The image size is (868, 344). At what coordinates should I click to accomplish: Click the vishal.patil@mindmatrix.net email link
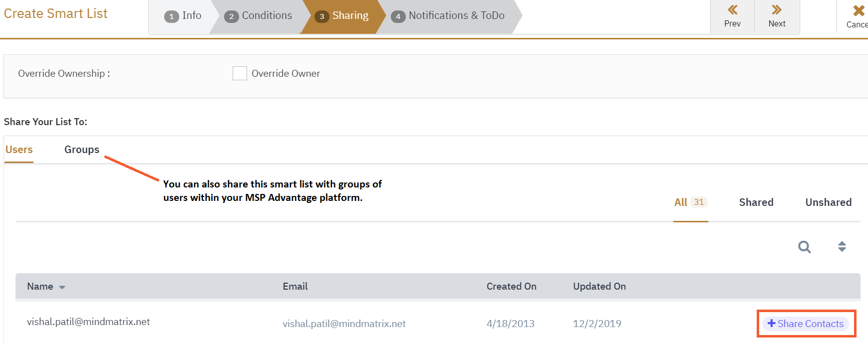[x=344, y=324]
